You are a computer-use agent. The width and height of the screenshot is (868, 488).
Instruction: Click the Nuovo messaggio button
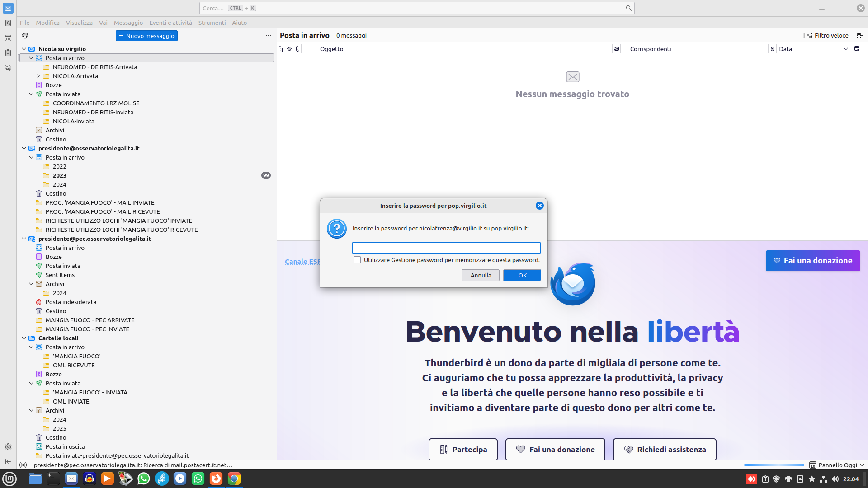[x=146, y=36]
